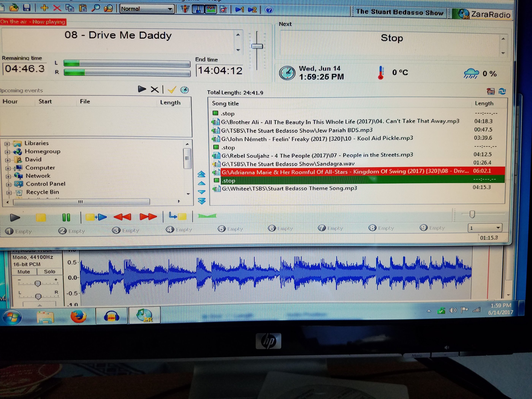
Task: Click the Play button in player controls
Action: [x=15, y=218]
